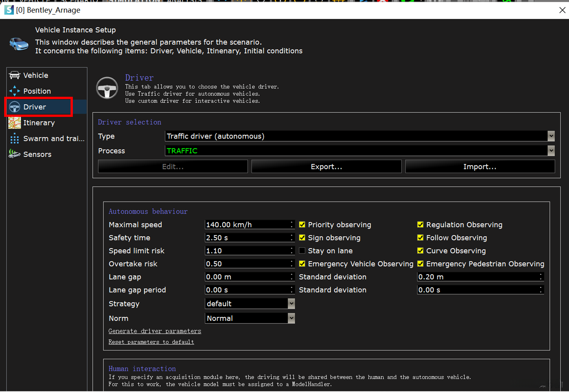Click the steering wheel icon beside Driver
Image resolution: width=569 pixels, height=392 pixels.
click(14, 107)
